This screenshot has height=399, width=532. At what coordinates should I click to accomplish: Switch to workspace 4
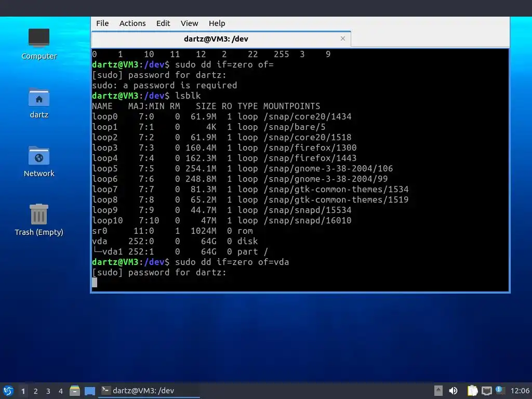[x=61, y=391]
